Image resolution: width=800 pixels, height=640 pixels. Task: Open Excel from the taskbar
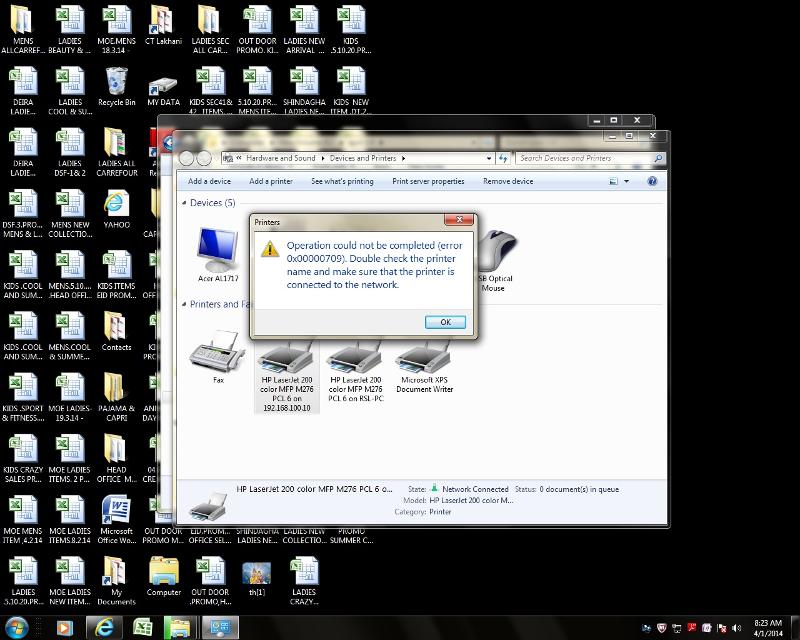(x=142, y=628)
